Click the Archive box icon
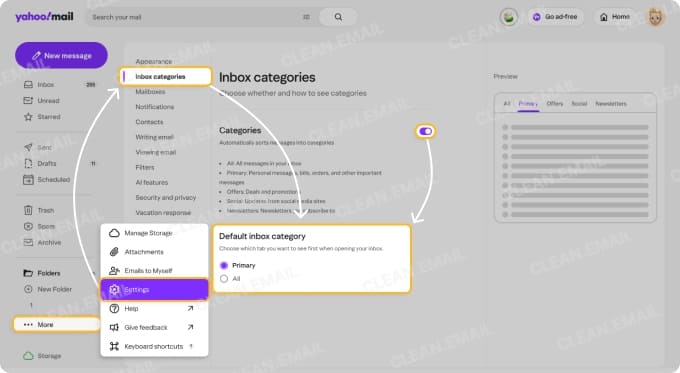The height and width of the screenshot is (373, 680). pos(28,242)
